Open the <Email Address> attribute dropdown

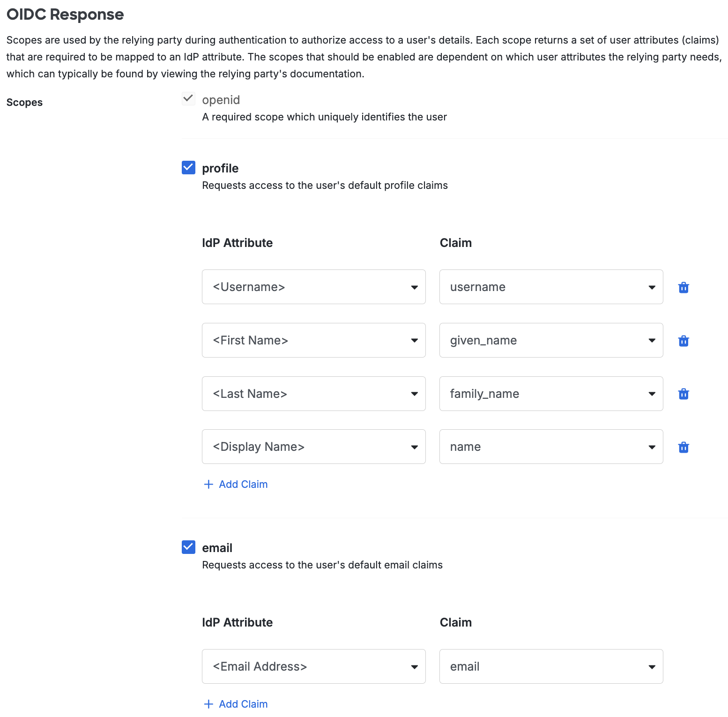point(414,666)
